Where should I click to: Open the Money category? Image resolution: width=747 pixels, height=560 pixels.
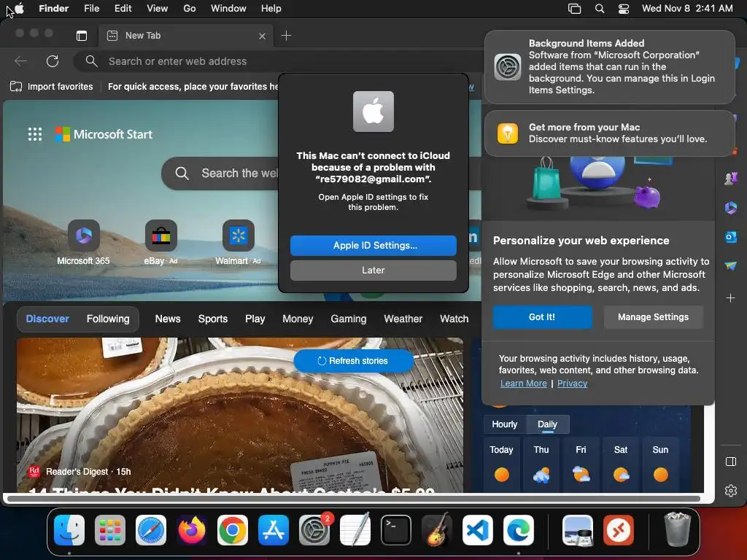(298, 319)
